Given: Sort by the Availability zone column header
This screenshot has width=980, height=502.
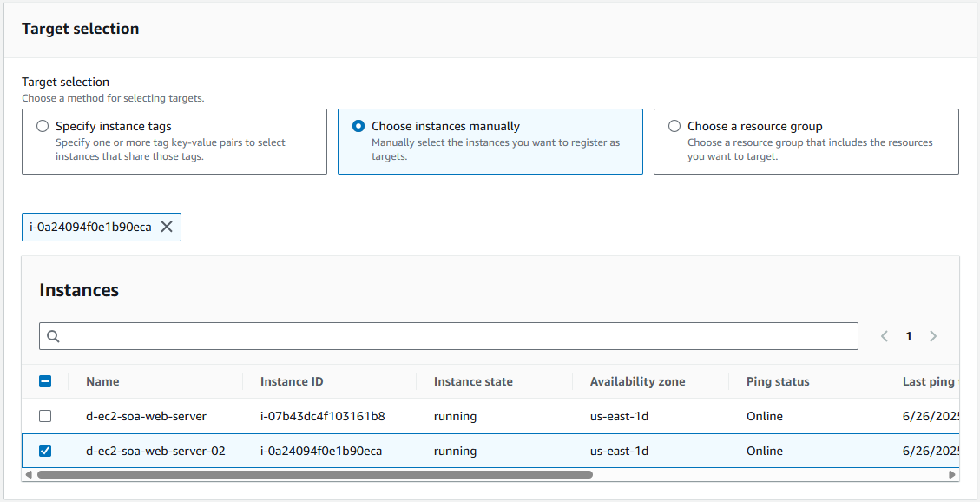Looking at the screenshot, I should tap(637, 381).
